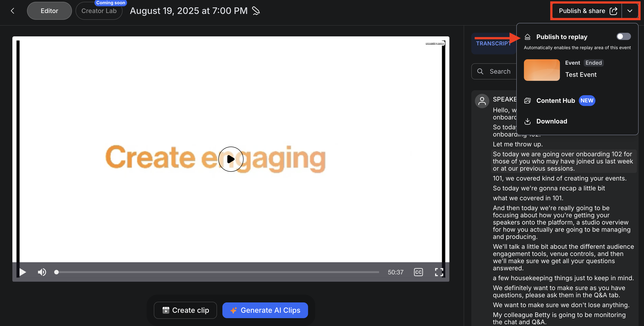
Task: Switch to the Editor tab
Action: 49,11
